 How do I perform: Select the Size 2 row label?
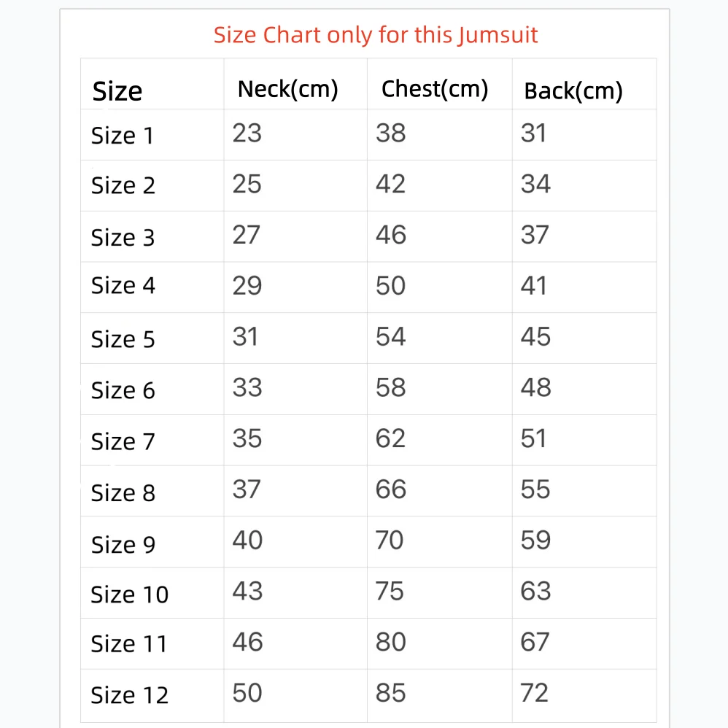(x=123, y=185)
